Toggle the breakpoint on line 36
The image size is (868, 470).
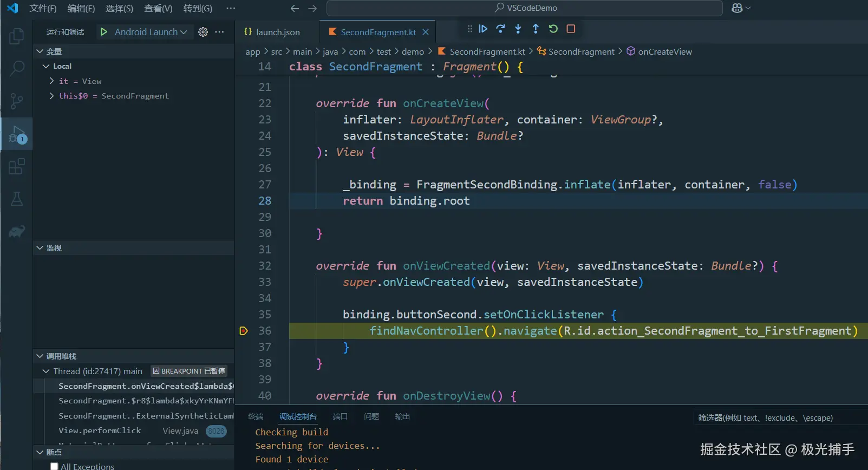244,331
